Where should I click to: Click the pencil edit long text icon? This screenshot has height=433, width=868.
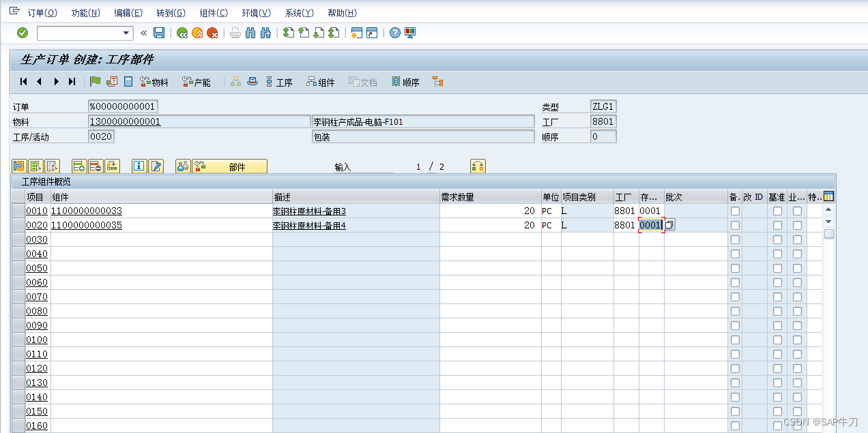pos(156,166)
